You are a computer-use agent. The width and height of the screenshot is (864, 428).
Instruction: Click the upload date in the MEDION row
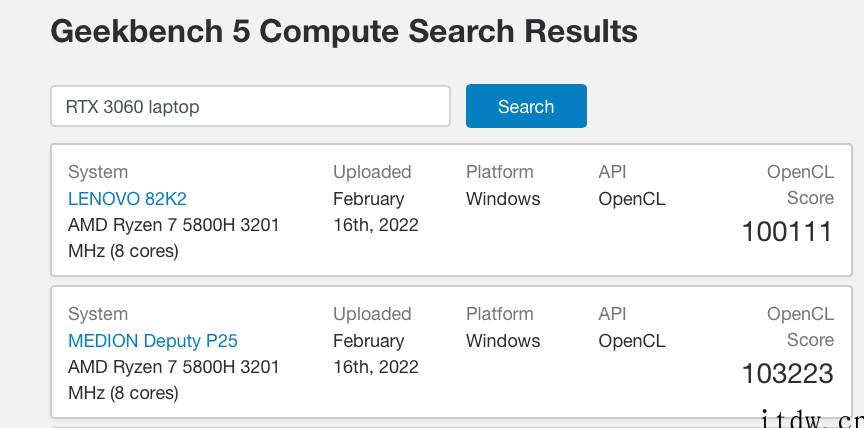tap(375, 353)
